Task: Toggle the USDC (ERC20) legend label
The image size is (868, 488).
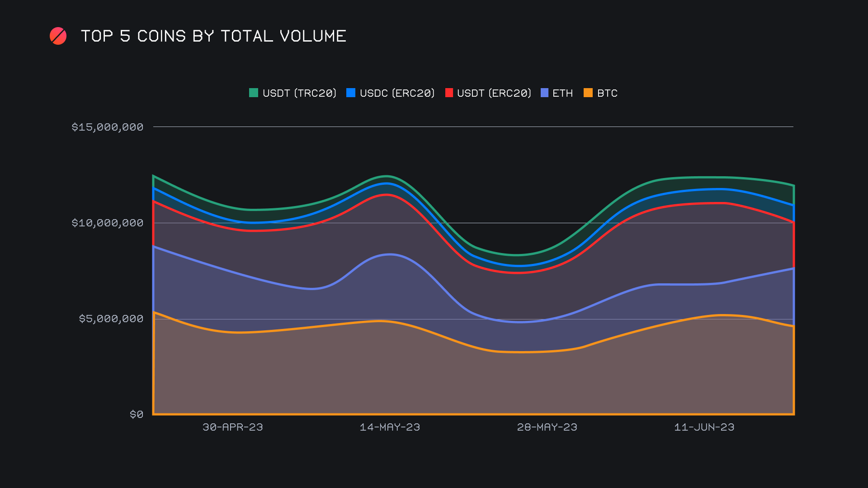Action: pos(397,93)
